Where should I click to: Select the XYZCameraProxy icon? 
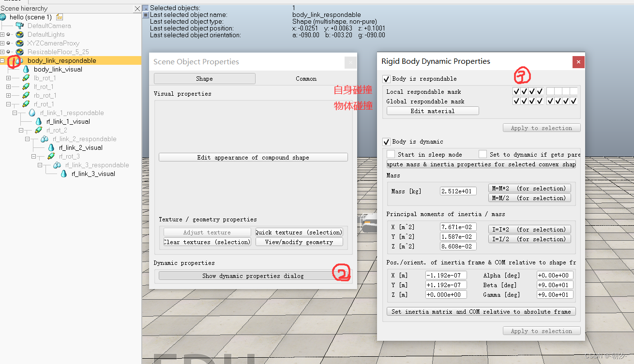19,43
